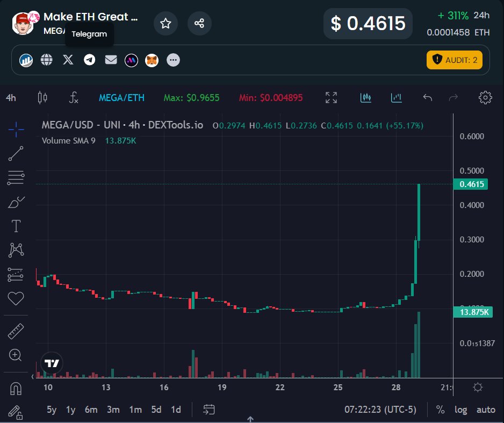Click the Make ETH Great token name
The width and height of the screenshot is (504, 423).
click(x=91, y=16)
